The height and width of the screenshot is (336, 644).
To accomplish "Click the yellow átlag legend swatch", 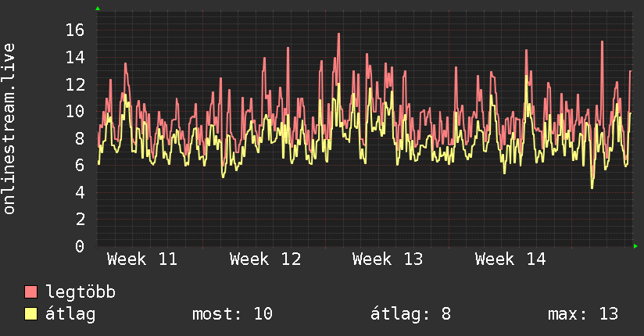I will click(x=30, y=314).
